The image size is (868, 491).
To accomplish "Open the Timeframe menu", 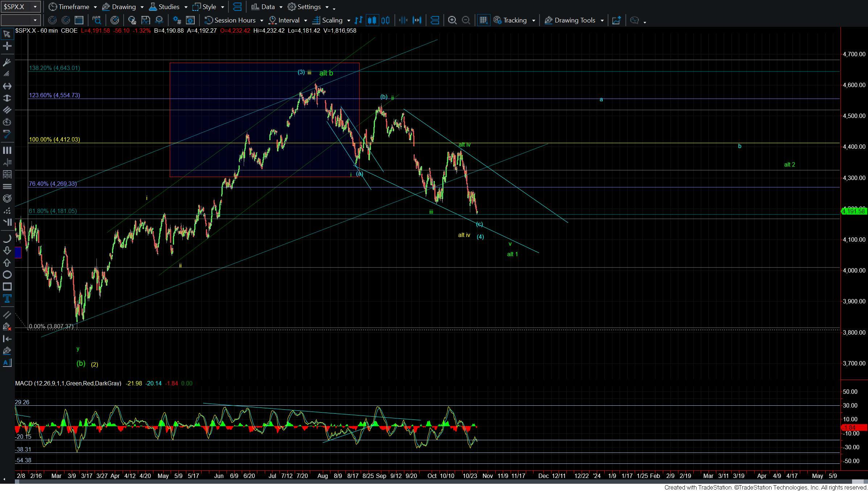I will (x=69, y=7).
